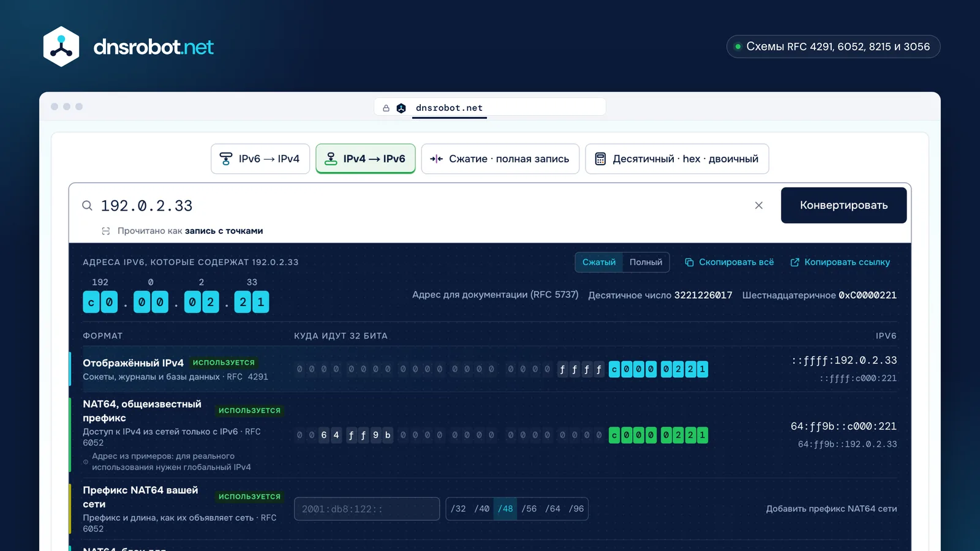Copy the ::ffff:192.0.2.33 address
This screenshot has width=980, height=551.
(844, 361)
